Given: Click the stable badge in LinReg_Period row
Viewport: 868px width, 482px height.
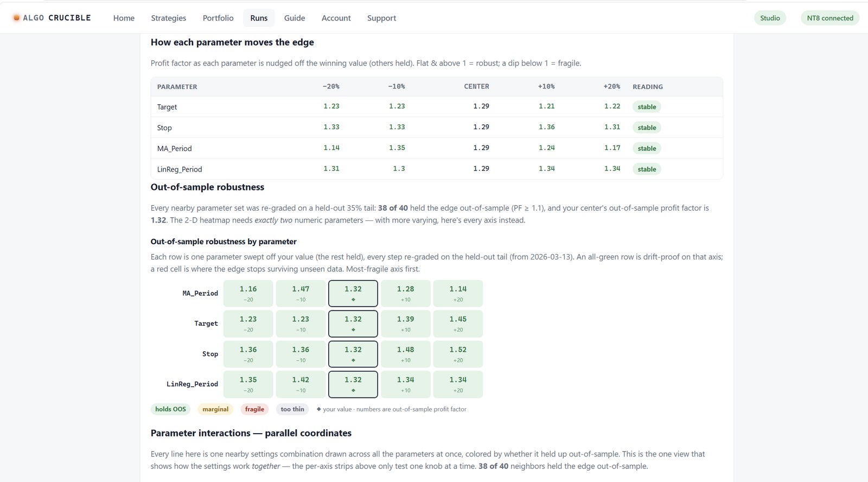Looking at the screenshot, I should tap(647, 169).
